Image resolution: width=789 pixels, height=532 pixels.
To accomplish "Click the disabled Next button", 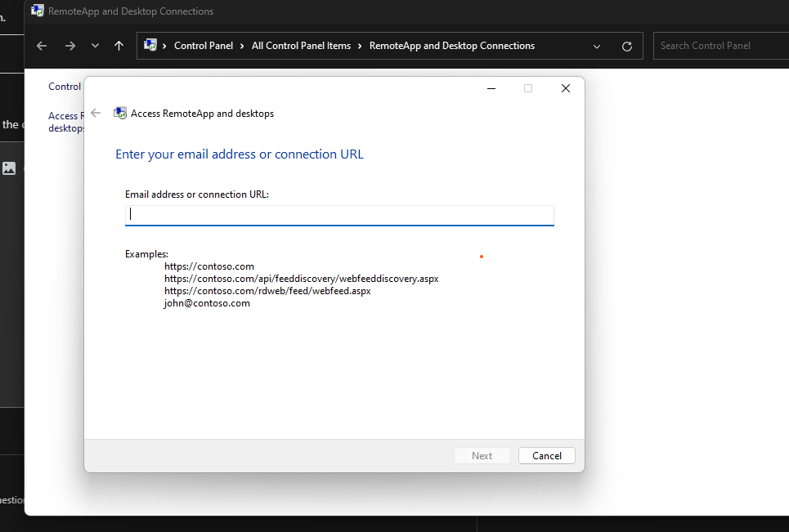I will point(482,455).
